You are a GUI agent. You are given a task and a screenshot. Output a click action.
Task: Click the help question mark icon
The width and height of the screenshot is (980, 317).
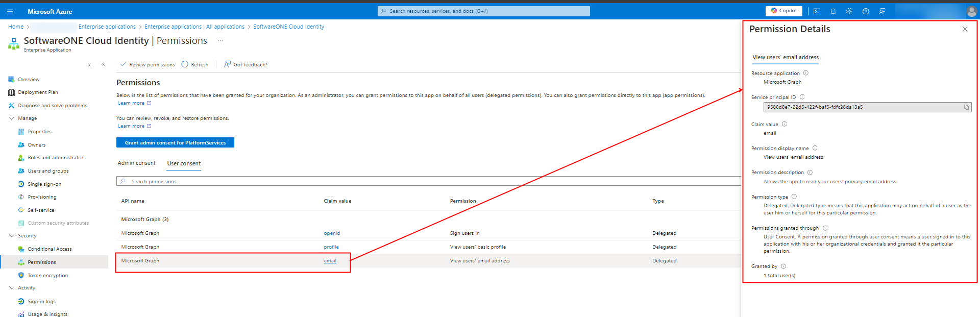866,11
